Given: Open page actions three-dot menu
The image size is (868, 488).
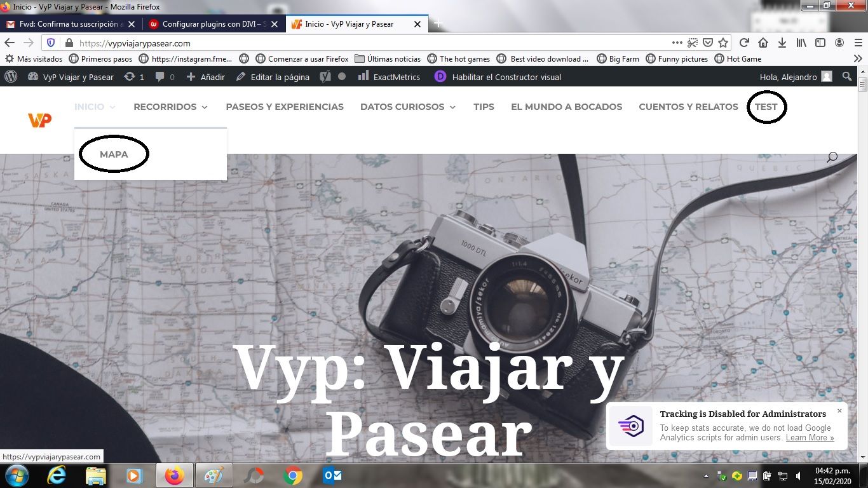Looking at the screenshot, I should (x=677, y=43).
